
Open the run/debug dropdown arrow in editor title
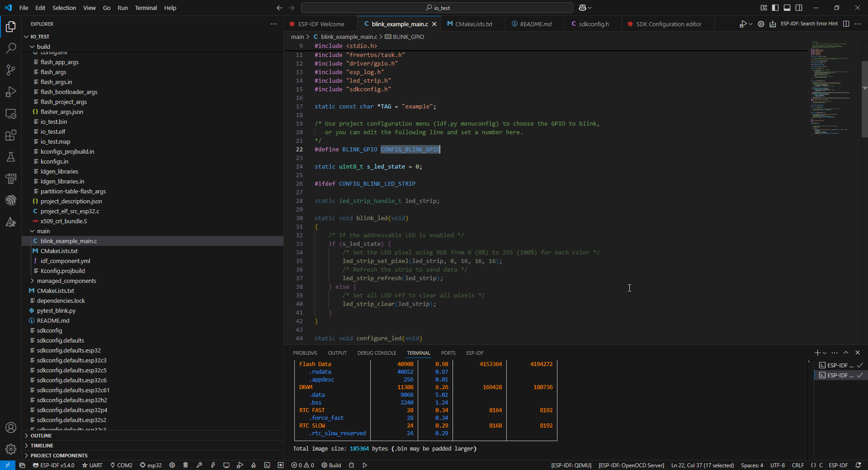click(751, 24)
